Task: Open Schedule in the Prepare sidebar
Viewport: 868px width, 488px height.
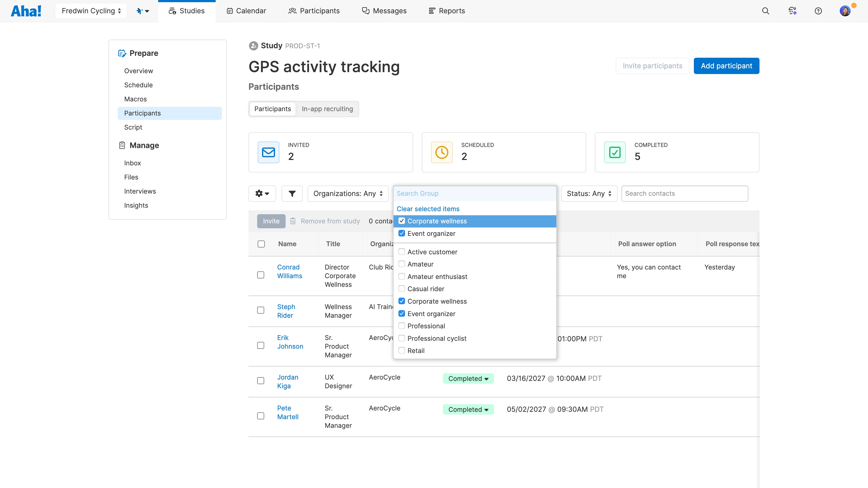Action: click(138, 85)
